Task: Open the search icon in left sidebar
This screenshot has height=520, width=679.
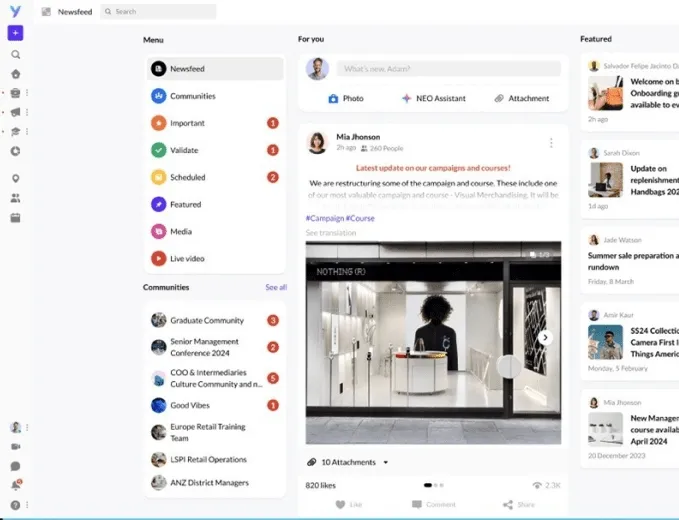Action: [x=16, y=55]
